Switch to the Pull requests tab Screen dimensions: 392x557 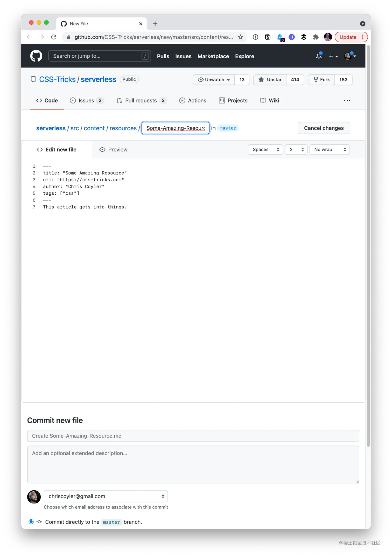point(142,101)
